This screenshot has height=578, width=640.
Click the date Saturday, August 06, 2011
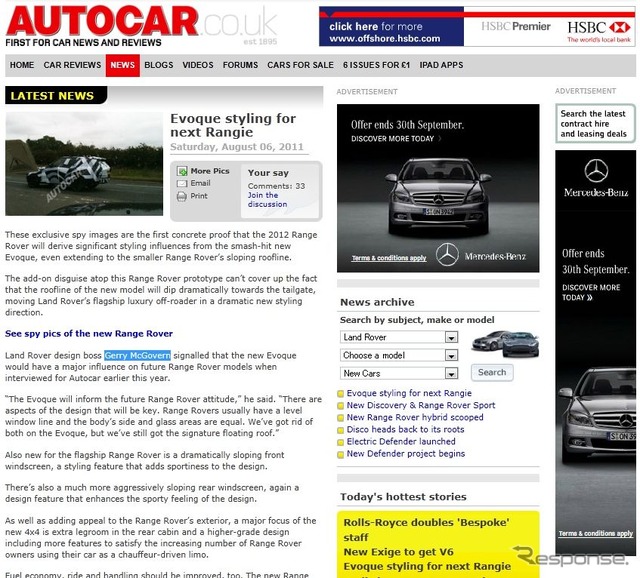[x=237, y=147]
